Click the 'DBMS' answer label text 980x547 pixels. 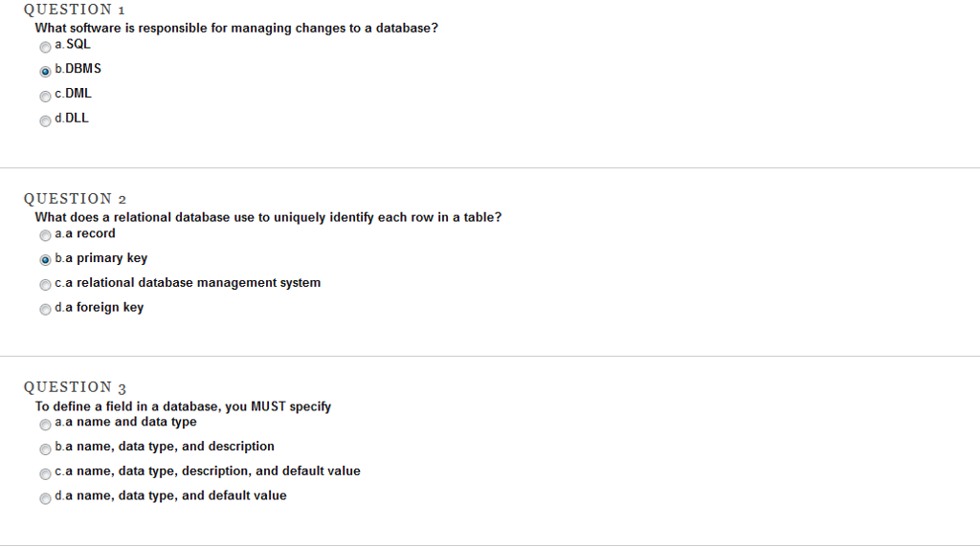[83, 69]
